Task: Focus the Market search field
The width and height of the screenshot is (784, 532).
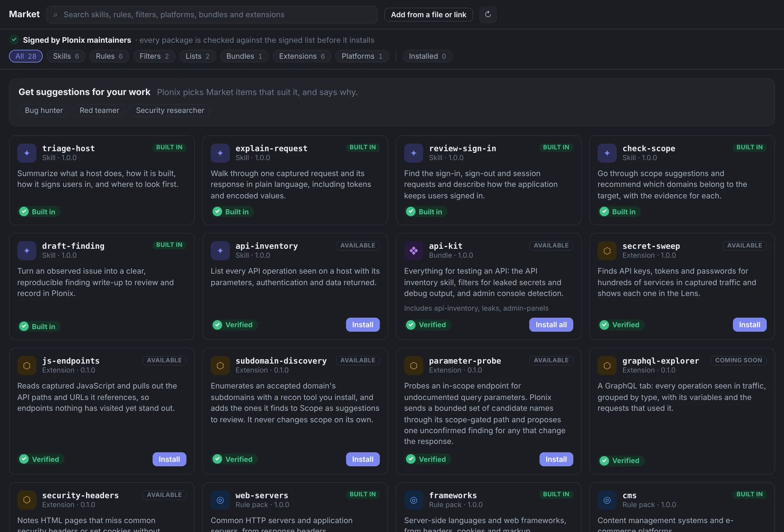Action: pos(212,15)
